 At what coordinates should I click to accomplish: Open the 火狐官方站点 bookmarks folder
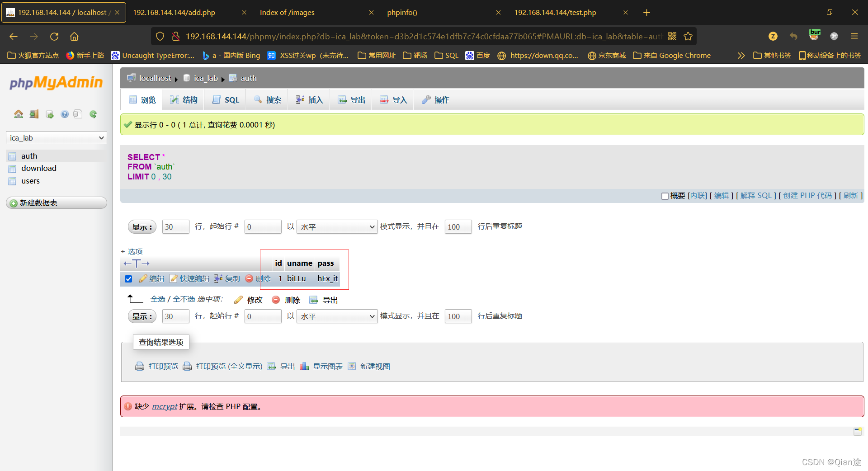33,56
